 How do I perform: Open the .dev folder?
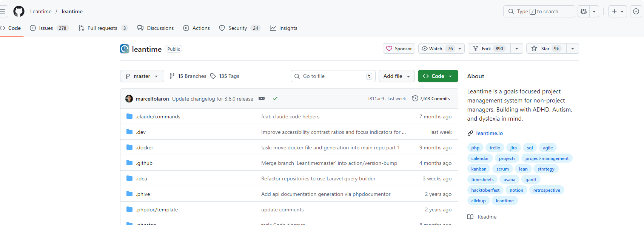141,132
